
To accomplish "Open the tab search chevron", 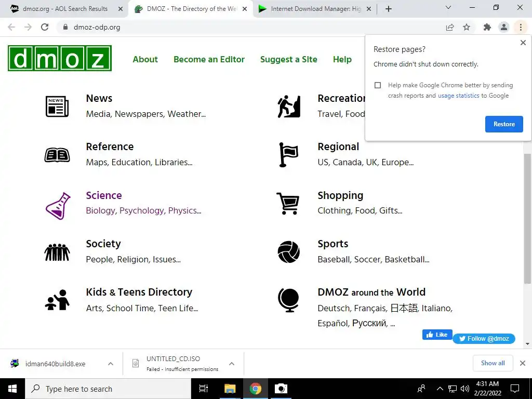I will pyautogui.click(x=448, y=7).
